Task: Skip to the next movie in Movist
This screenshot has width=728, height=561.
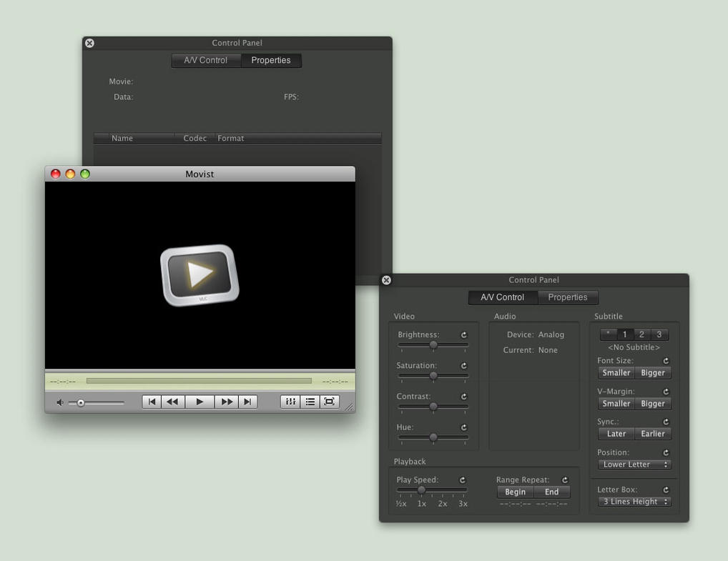Action: [247, 402]
